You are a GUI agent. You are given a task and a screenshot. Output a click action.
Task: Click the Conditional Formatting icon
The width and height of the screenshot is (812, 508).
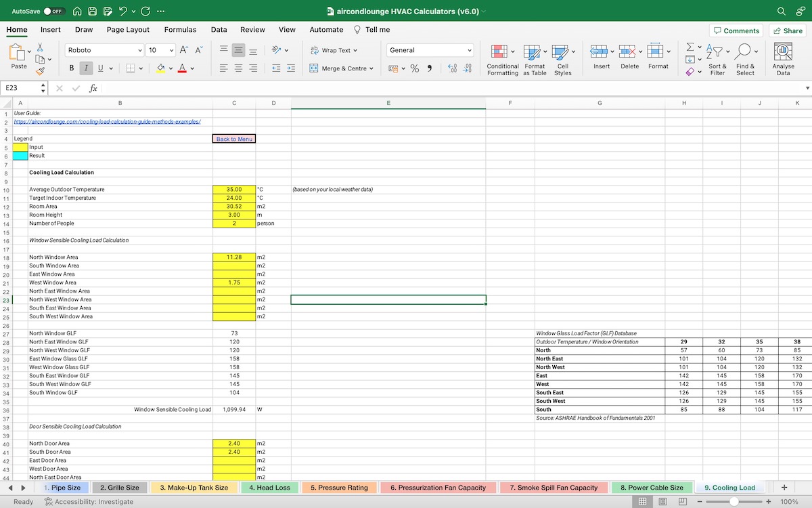click(499, 52)
